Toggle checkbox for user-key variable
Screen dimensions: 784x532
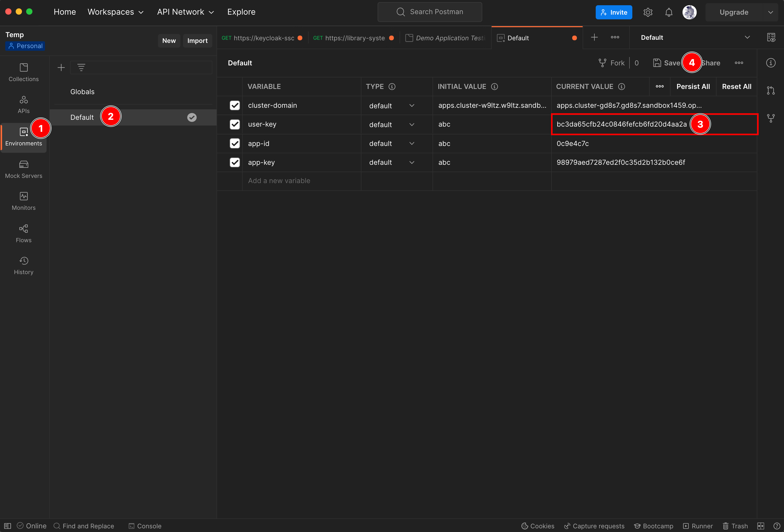pyautogui.click(x=235, y=124)
